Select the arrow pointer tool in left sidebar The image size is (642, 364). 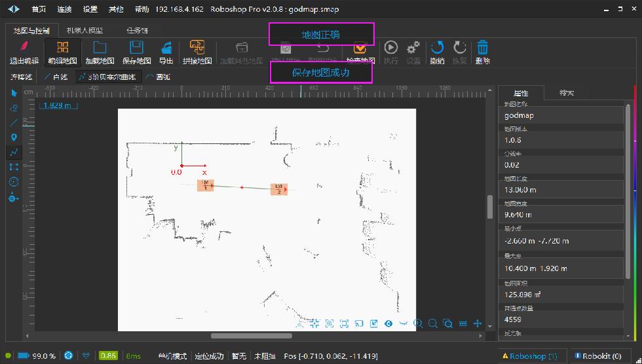14,93
